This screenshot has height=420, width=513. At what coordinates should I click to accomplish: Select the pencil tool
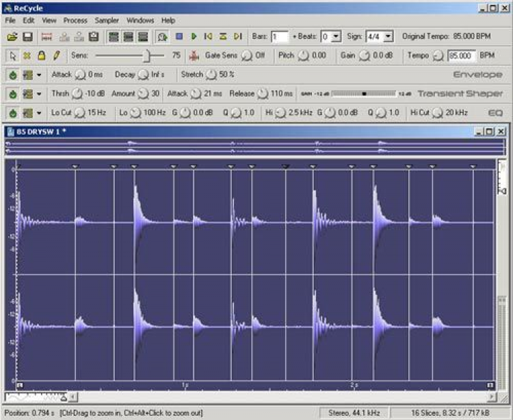[57, 55]
